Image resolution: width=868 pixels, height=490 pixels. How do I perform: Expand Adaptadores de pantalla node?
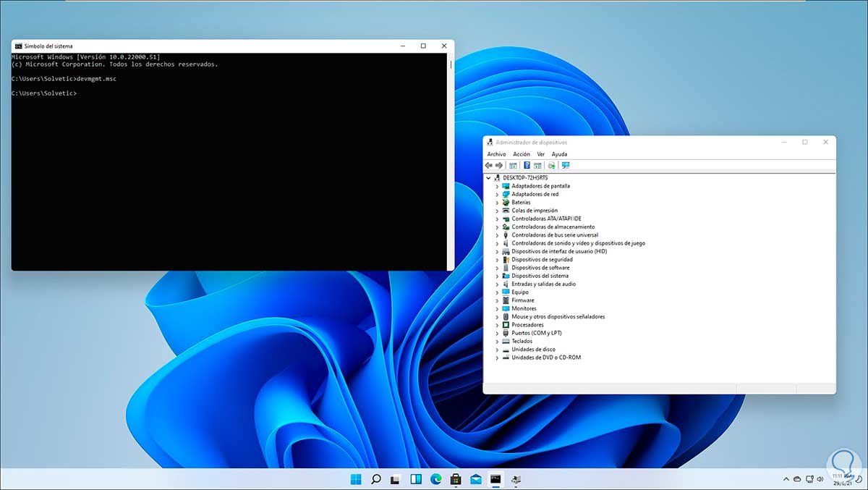click(x=497, y=186)
